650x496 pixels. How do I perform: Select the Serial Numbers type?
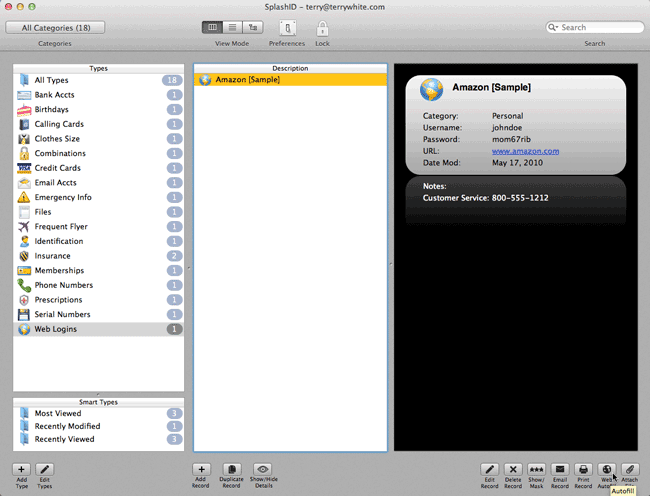(99, 315)
